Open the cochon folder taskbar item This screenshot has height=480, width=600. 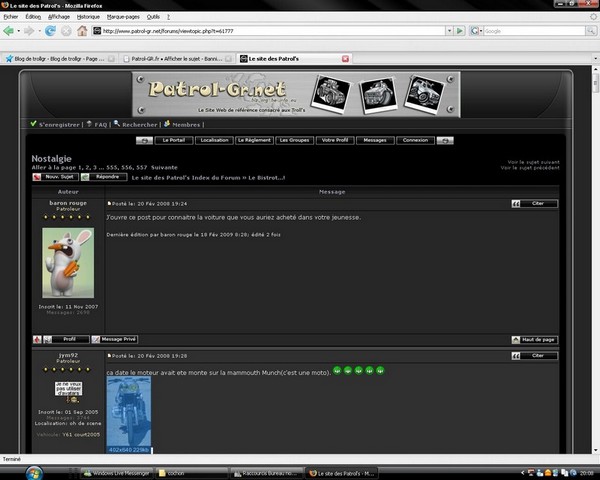pyautogui.click(x=193, y=473)
